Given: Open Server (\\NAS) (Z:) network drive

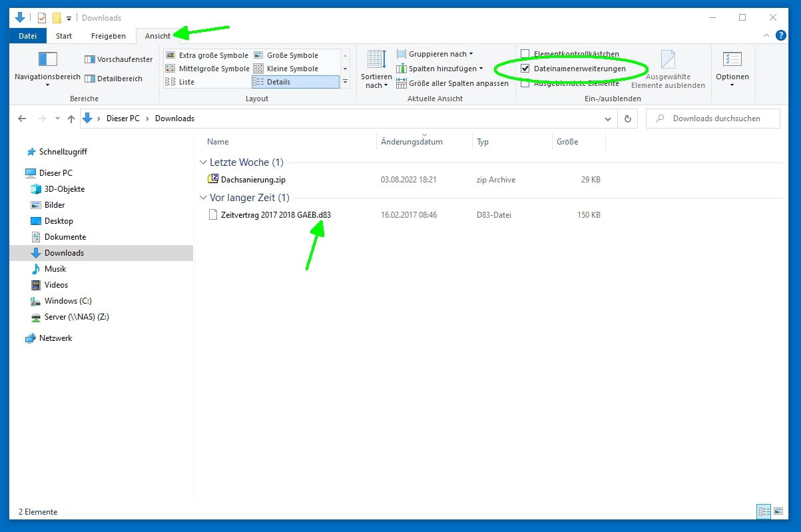Looking at the screenshot, I should pos(76,317).
